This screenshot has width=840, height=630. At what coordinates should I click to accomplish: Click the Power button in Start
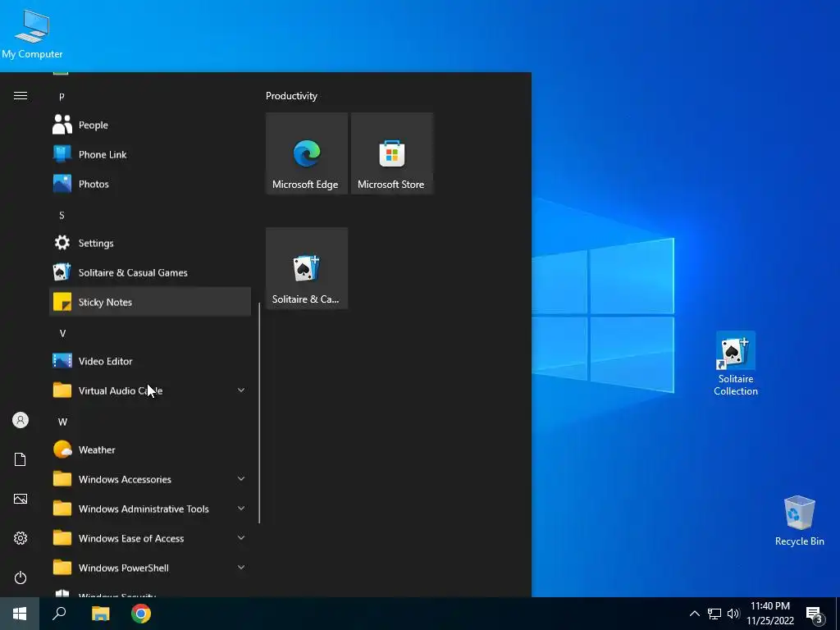click(21, 577)
